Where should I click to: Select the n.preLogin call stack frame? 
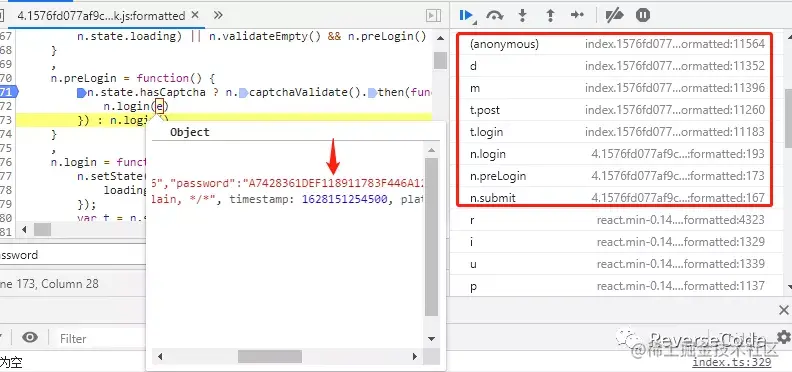(617, 176)
